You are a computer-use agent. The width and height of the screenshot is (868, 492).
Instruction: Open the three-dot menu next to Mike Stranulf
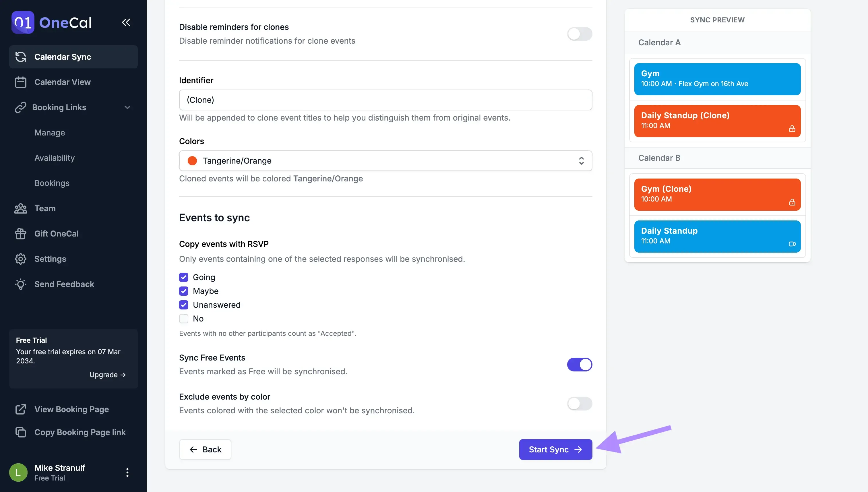[x=127, y=472]
